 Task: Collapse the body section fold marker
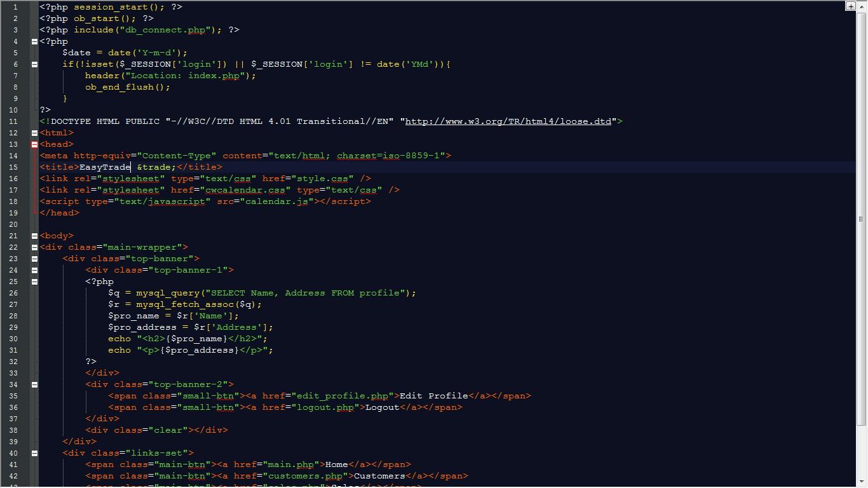coord(34,235)
